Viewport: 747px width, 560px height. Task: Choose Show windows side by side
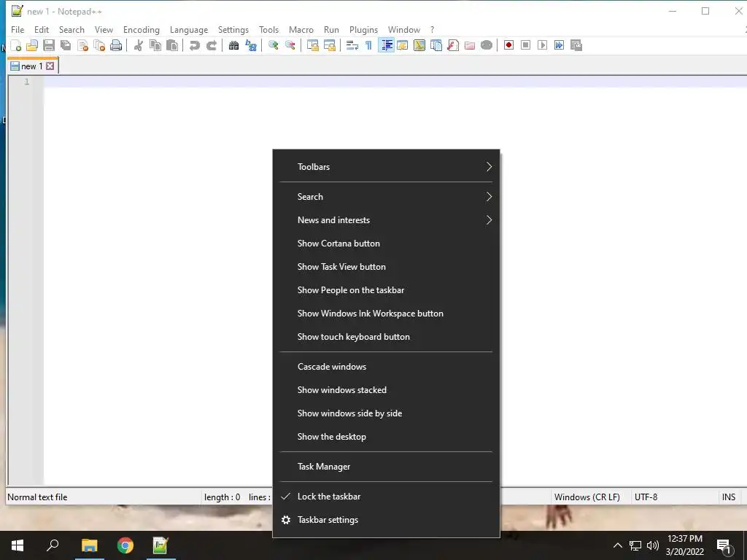387,413
